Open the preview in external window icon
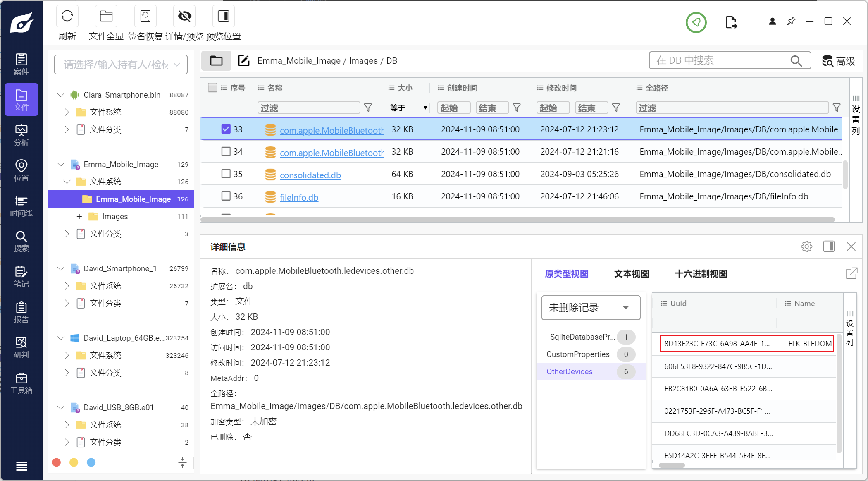868x481 pixels. coord(851,273)
